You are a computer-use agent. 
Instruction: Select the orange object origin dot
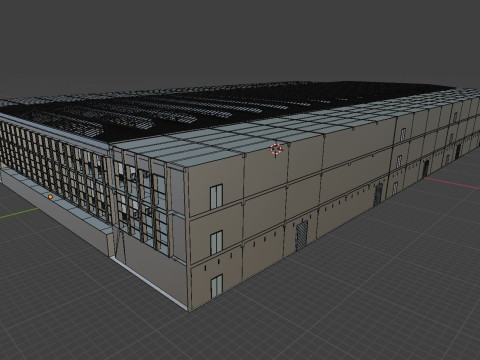point(50,197)
